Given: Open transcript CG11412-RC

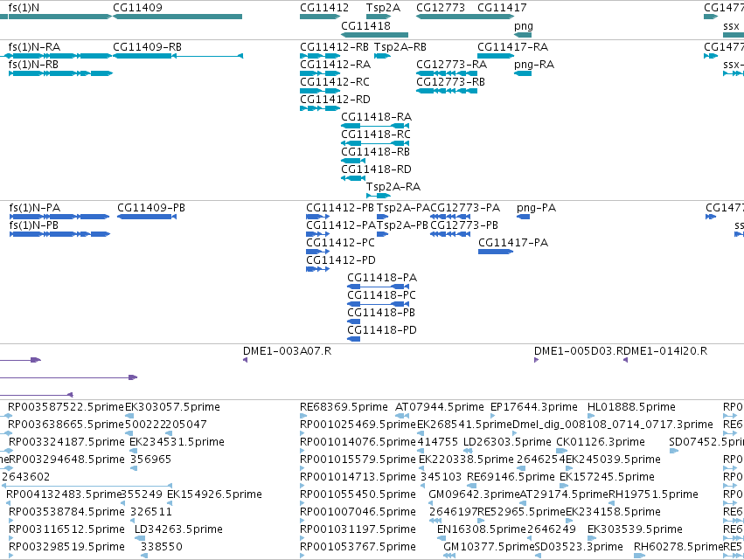Looking at the screenshot, I should point(335,82).
